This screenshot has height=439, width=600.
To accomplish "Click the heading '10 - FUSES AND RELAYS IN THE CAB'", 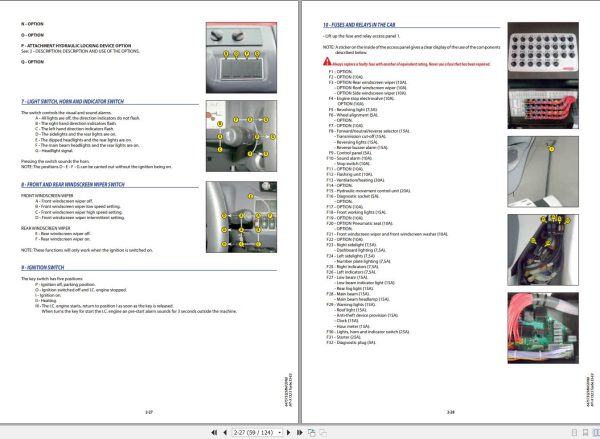I will (359, 25).
